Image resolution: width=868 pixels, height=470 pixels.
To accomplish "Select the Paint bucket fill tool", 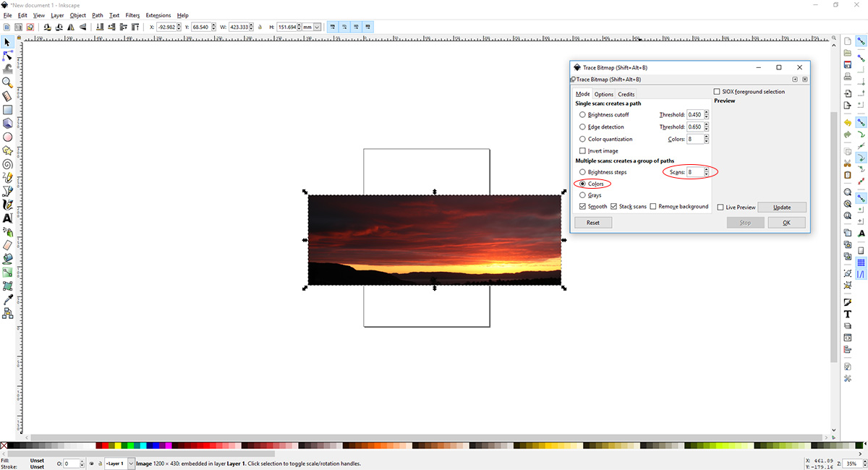I will point(7,258).
